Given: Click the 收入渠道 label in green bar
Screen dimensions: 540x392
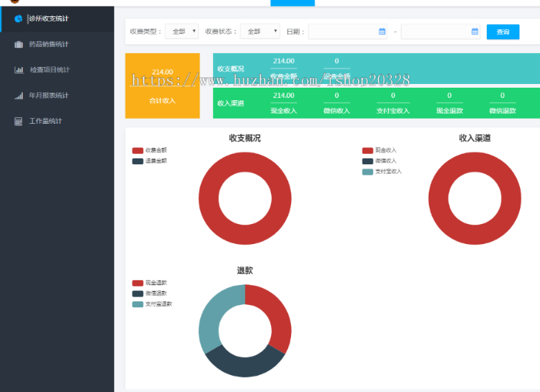Looking at the screenshot, I should pyautogui.click(x=231, y=103).
